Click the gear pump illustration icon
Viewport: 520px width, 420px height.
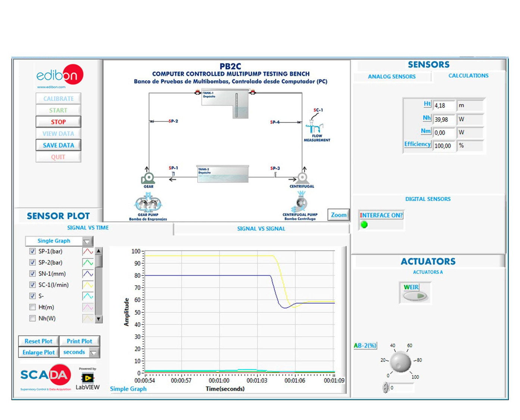(148, 203)
